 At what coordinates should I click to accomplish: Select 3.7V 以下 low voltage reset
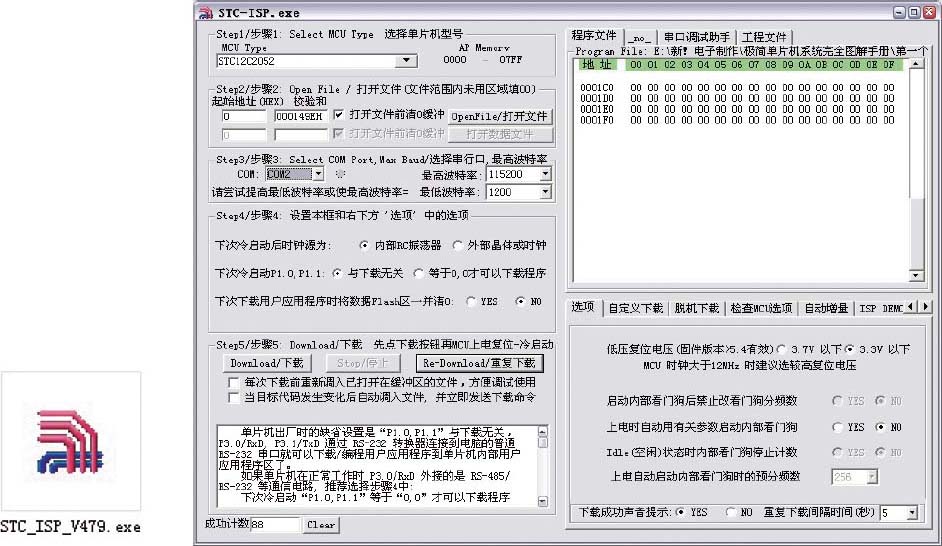click(x=781, y=349)
